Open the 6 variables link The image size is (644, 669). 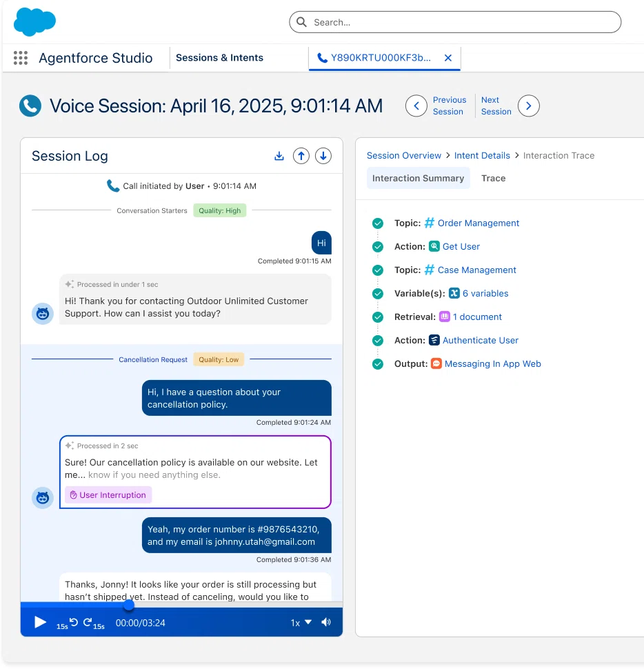coord(485,294)
